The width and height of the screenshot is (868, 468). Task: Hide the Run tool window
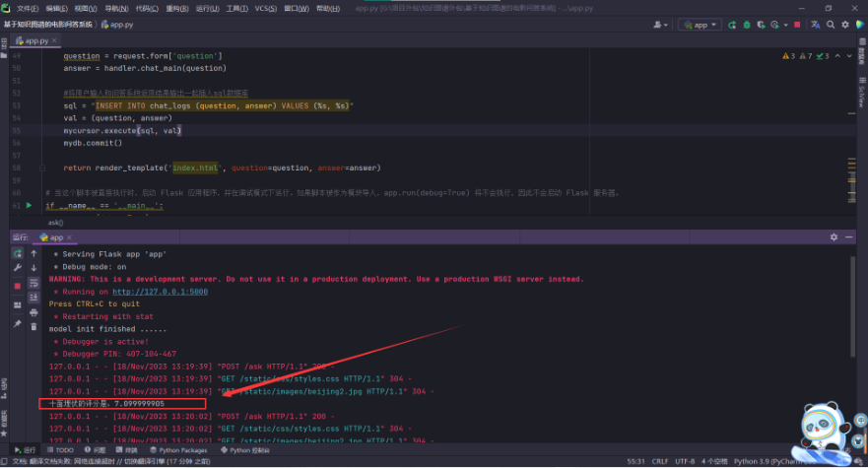tap(848, 237)
